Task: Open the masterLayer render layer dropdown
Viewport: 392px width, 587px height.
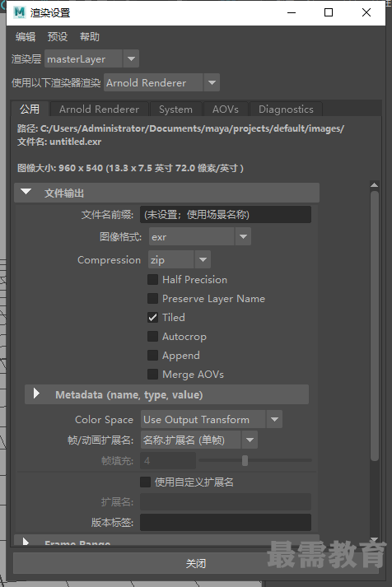Action: click(x=91, y=58)
